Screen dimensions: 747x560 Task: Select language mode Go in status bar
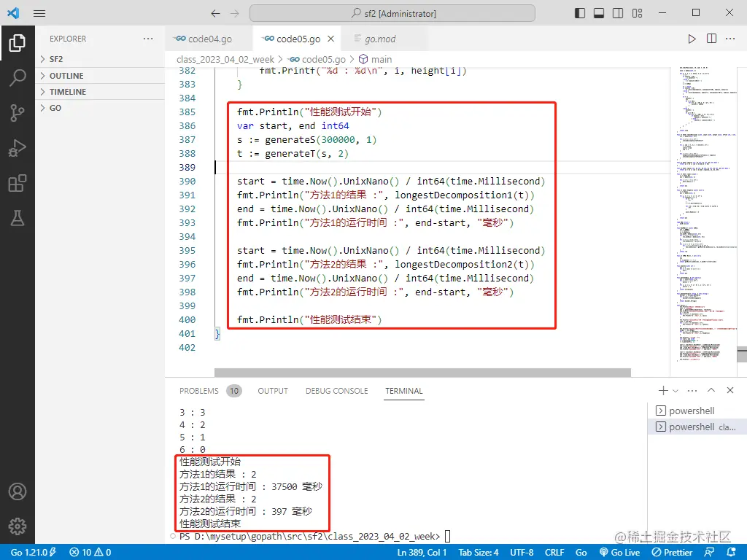coord(581,553)
